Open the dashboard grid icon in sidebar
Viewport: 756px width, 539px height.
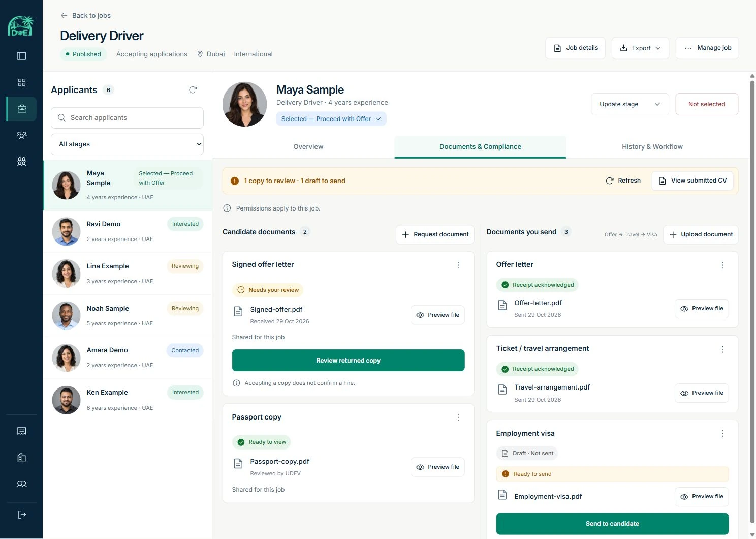[21, 82]
